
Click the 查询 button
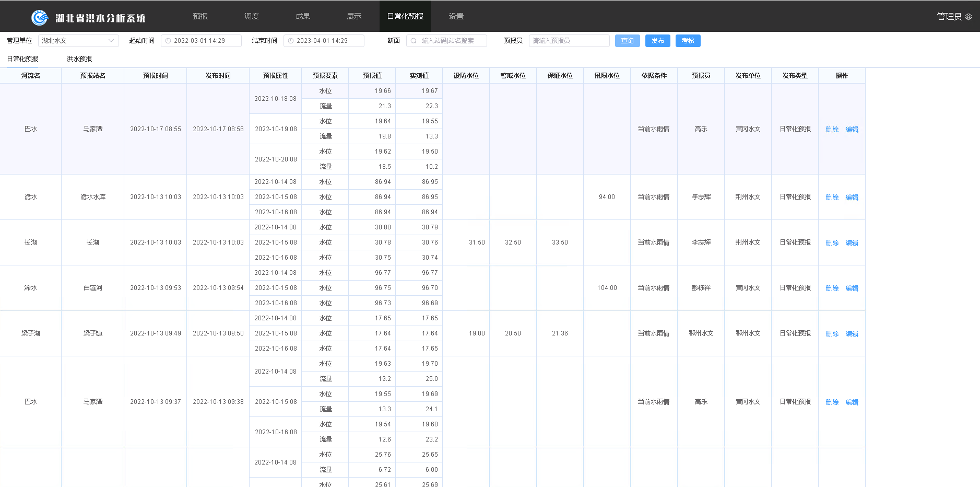pos(628,41)
